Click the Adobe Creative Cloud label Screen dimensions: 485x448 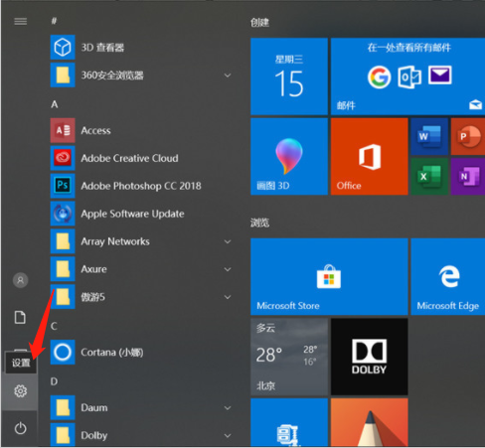[x=129, y=158]
